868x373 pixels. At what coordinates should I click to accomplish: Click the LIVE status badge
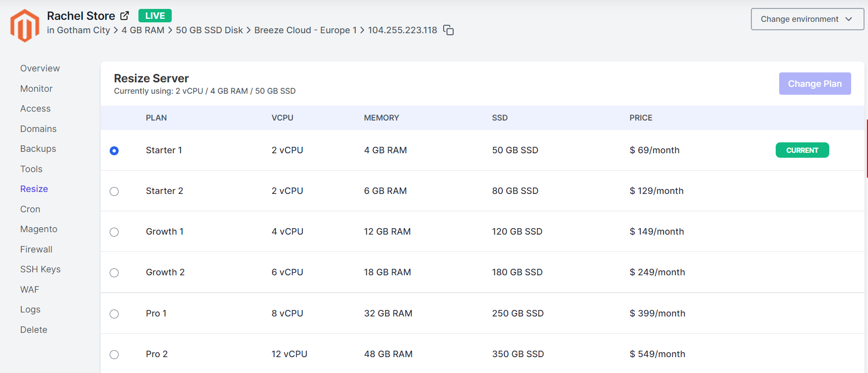tap(155, 16)
